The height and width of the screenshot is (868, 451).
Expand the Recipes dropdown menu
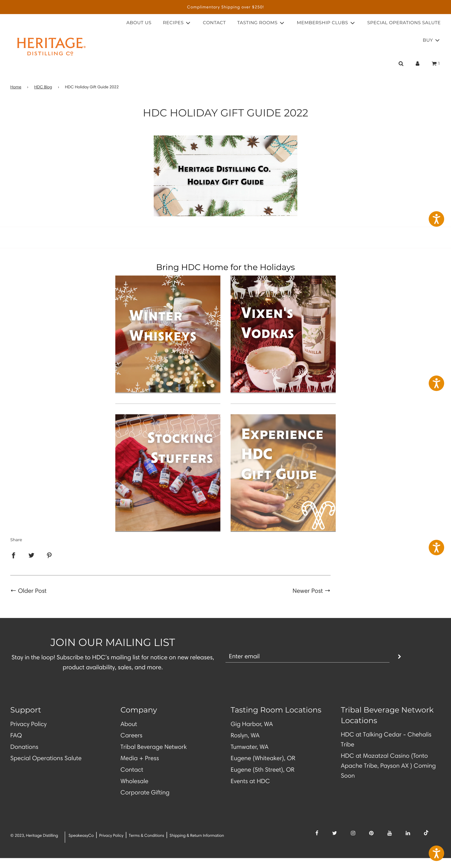tap(176, 23)
